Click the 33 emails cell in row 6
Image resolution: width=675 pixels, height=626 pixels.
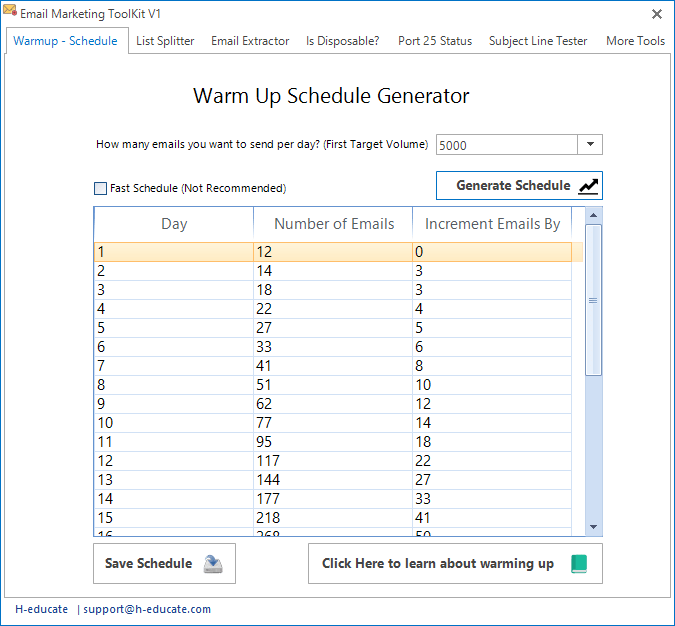(x=333, y=347)
